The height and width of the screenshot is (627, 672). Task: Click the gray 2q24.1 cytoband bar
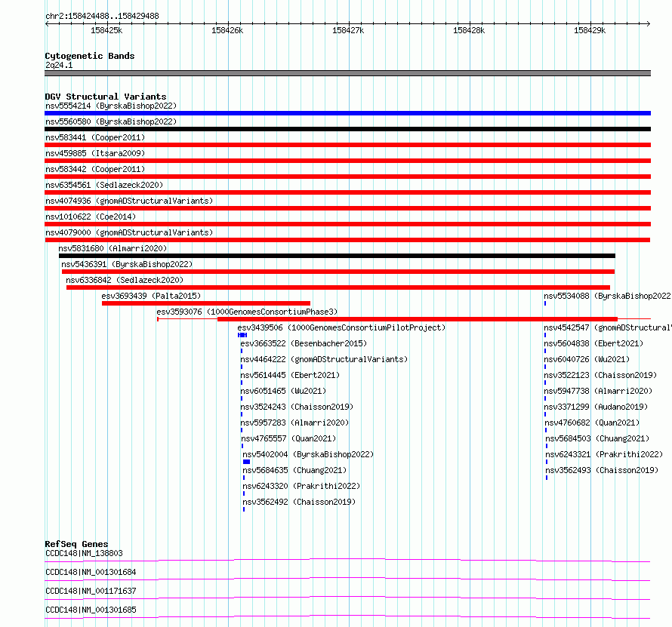tap(347, 73)
